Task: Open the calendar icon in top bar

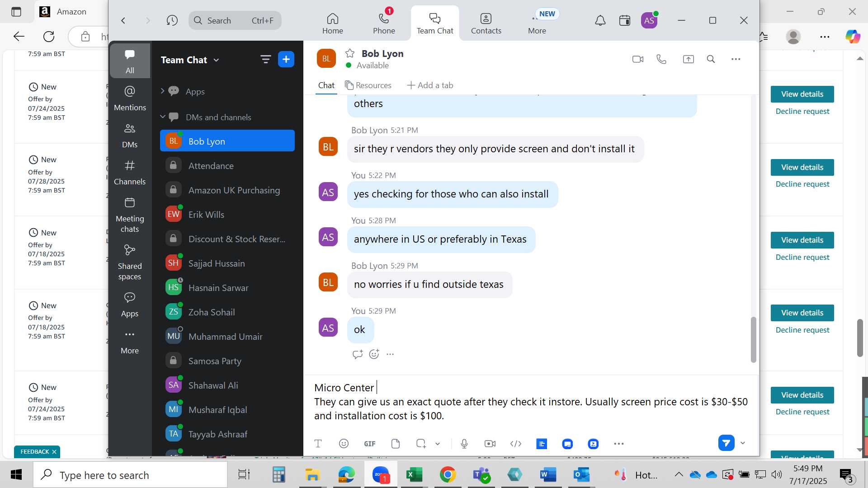Action: click(x=624, y=20)
